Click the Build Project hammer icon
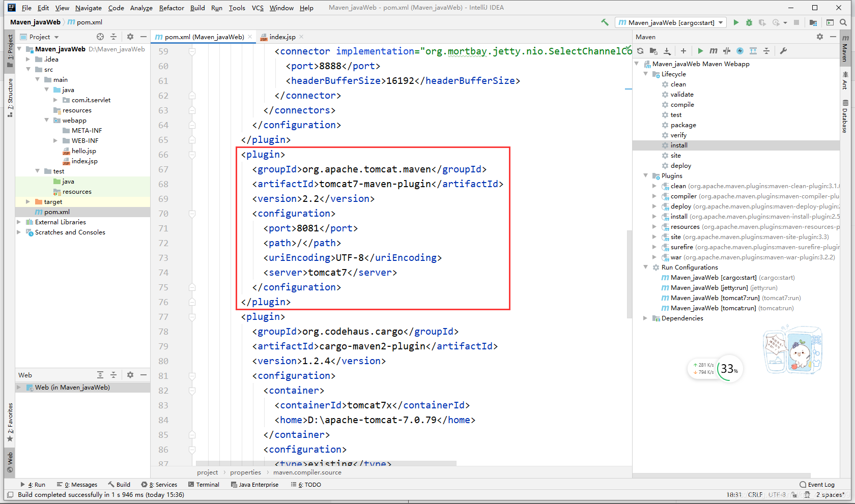 point(605,22)
